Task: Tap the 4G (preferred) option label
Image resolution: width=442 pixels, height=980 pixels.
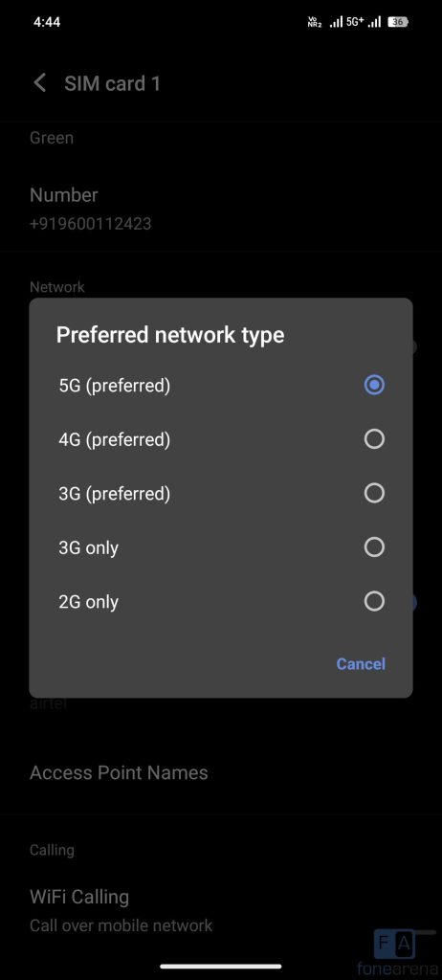Action: point(115,440)
